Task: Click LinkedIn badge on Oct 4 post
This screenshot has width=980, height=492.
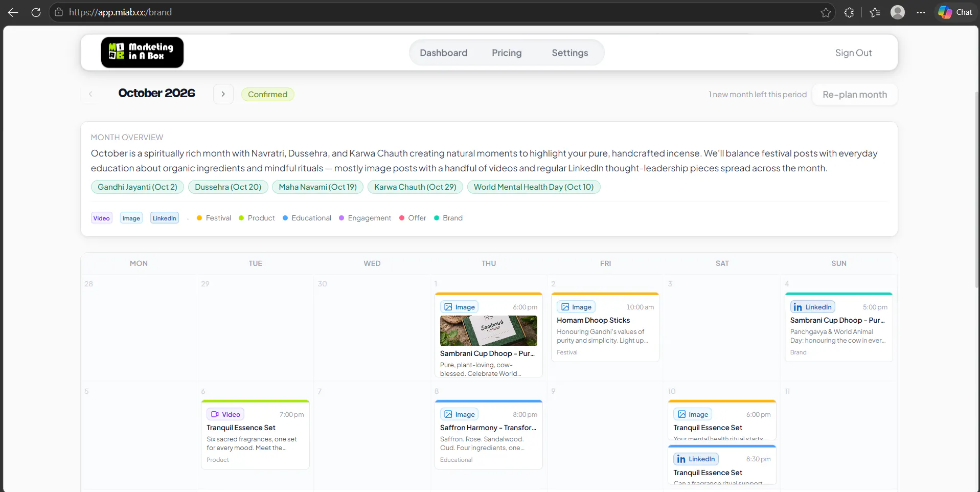Action: [813, 307]
